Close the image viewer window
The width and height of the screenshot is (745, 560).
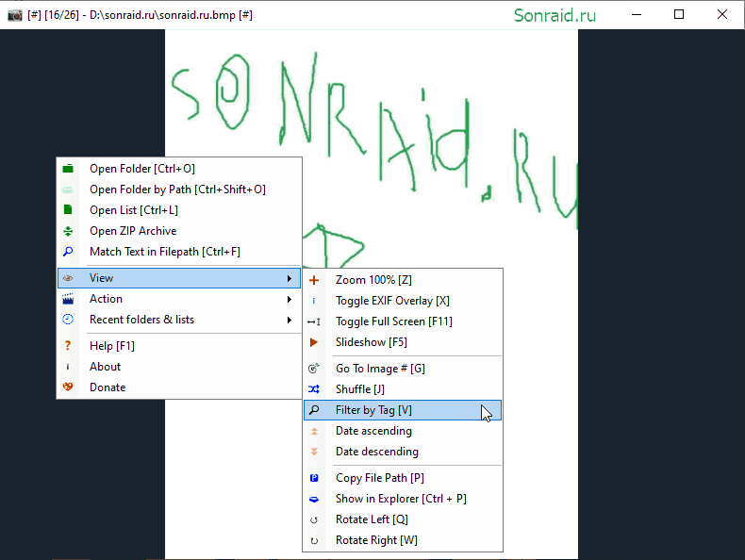pos(722,15)
